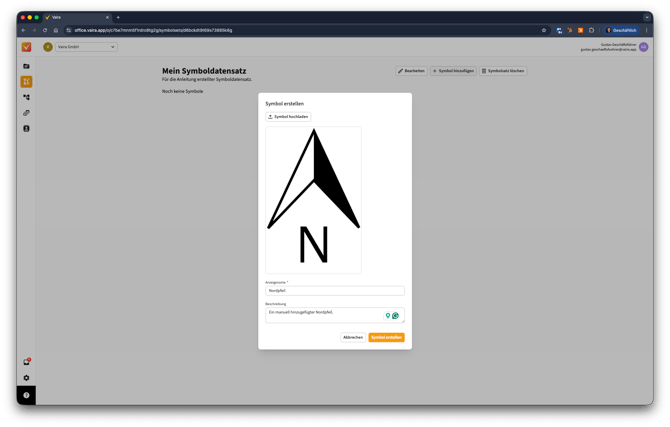Click the Anzeigename field containing Nordpfeil
This screenshot has height=427, width=670.
click(x=334, y=291)
